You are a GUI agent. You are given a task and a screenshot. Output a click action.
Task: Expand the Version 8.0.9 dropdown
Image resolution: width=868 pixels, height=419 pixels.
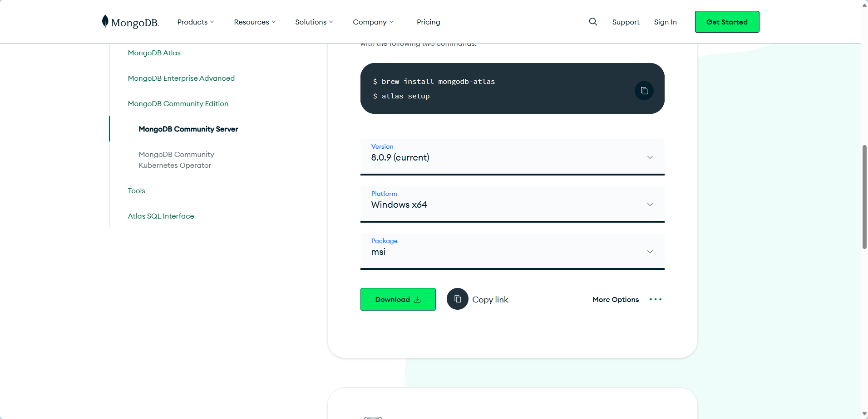(512, 157)
